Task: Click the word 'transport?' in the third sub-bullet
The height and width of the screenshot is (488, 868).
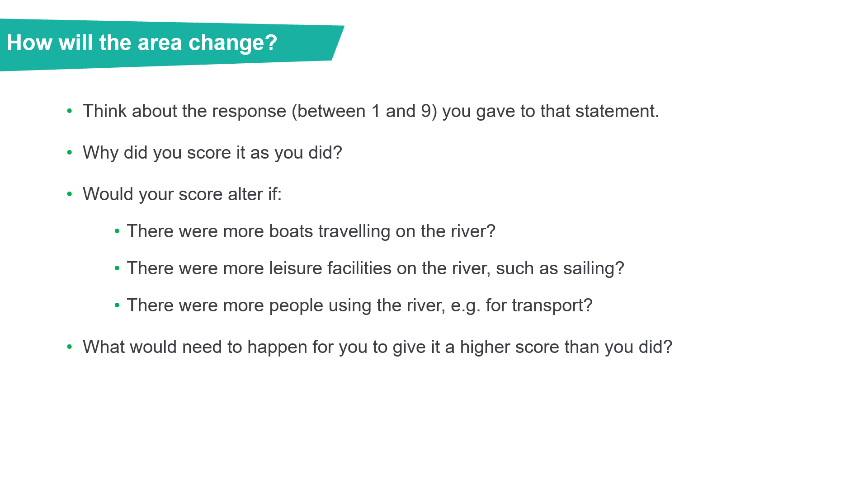Action: click(x=552, y=305)
